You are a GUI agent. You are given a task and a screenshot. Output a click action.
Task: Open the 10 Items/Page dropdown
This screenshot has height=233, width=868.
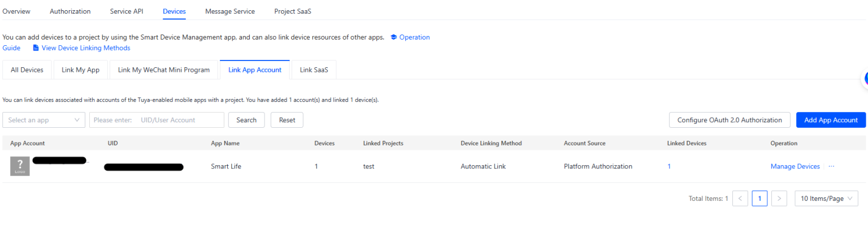click(x=826, y=199)
